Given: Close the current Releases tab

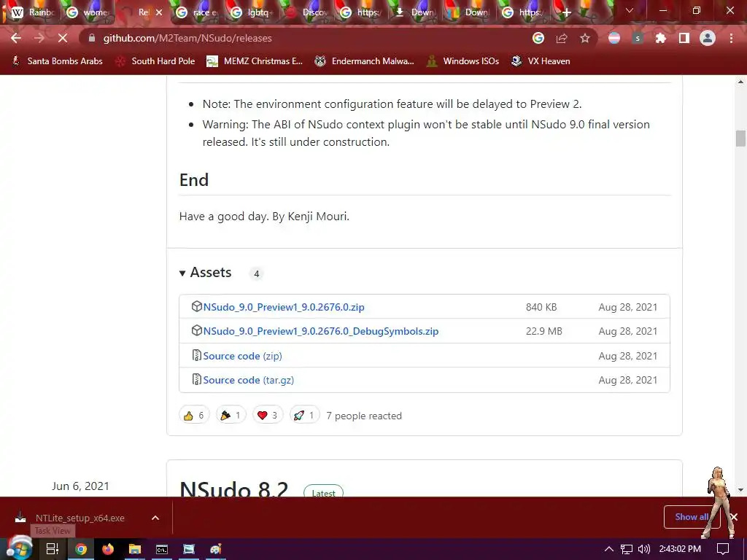Looking at the screenshot, I should [x=159, y=12].
